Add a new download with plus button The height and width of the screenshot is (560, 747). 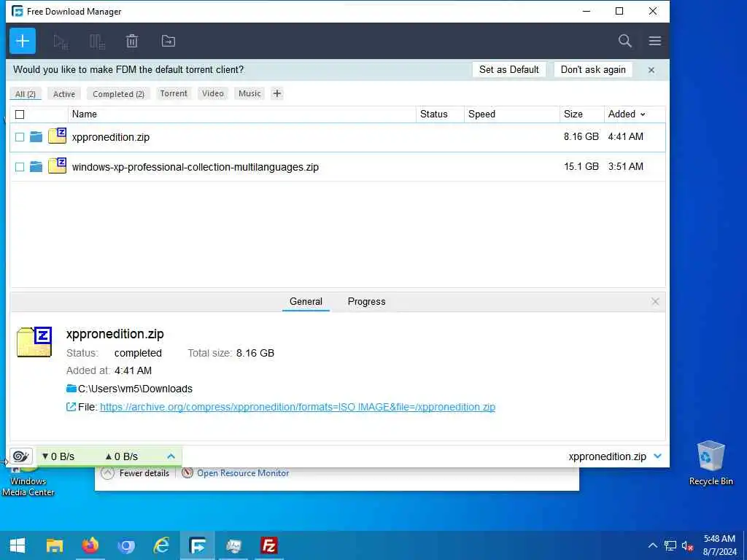pos(23,41)
